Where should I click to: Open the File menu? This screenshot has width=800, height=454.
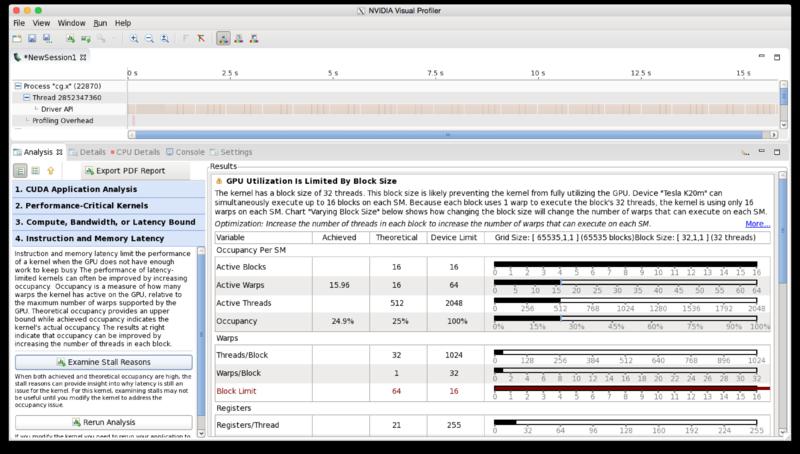pyautogui.click(x=19, y=23)
